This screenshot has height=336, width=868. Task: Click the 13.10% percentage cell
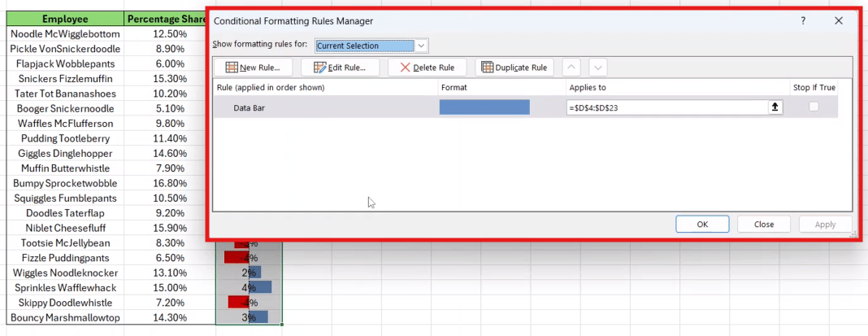169,273
